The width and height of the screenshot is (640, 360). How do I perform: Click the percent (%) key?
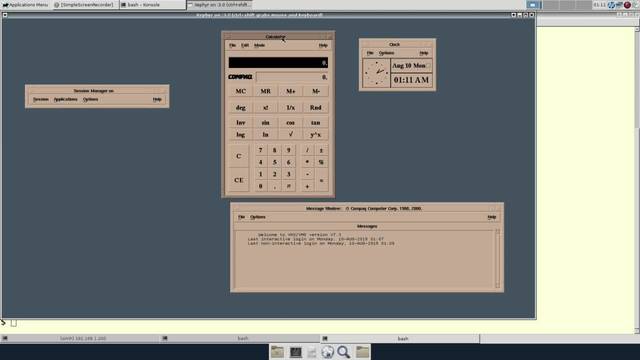coord(321,162)
